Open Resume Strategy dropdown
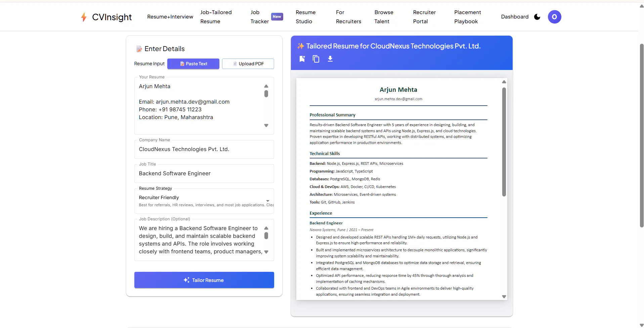 (x=204, y=201)
